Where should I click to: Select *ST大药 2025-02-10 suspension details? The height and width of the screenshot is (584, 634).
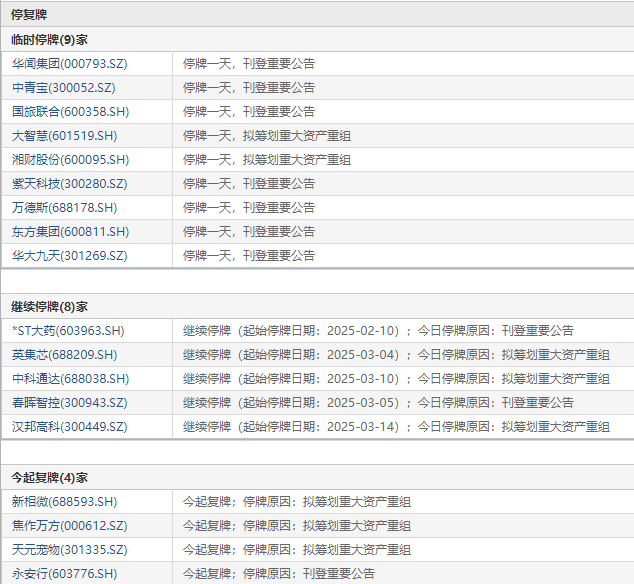tap(378, 331)
